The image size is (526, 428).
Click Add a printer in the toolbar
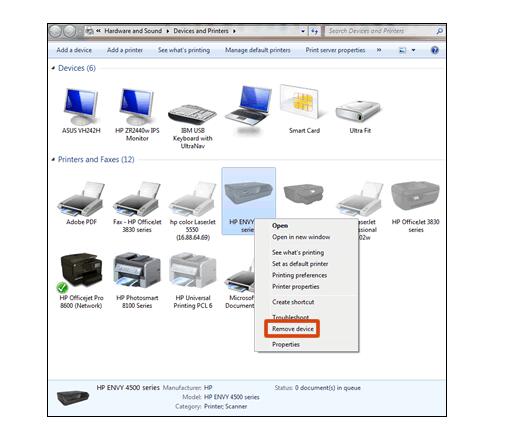[x=125, y=50]
